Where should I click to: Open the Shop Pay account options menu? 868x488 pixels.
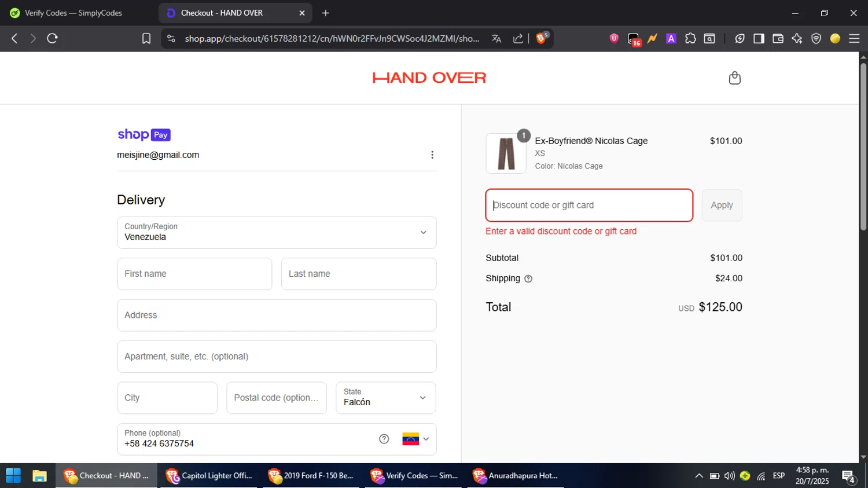(432, 155)
